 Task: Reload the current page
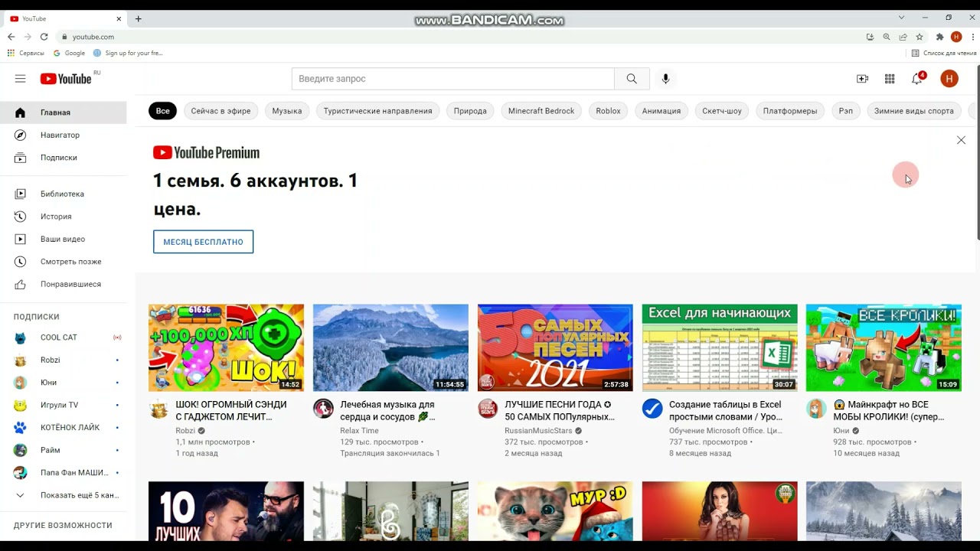(44, 37)
